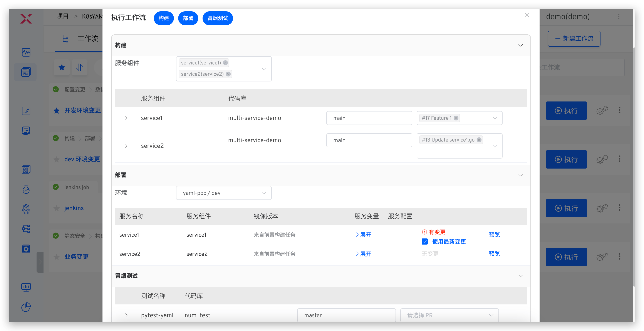Open the pipeline workflow icon in sidebar
Viewport: 644px width, 331px height.
(26, 229)
